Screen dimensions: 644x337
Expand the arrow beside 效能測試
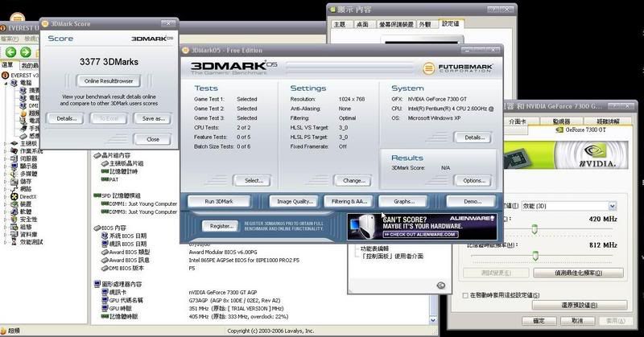pos(6,242)
